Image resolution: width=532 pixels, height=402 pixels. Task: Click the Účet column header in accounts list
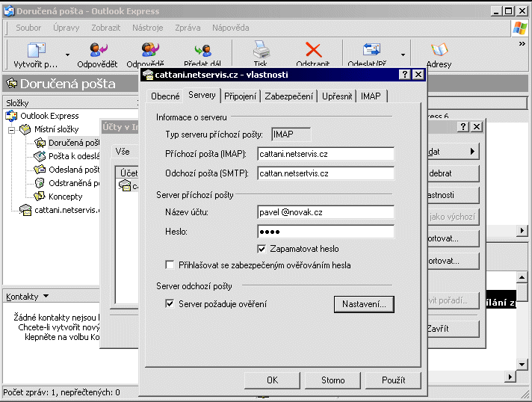128,173
